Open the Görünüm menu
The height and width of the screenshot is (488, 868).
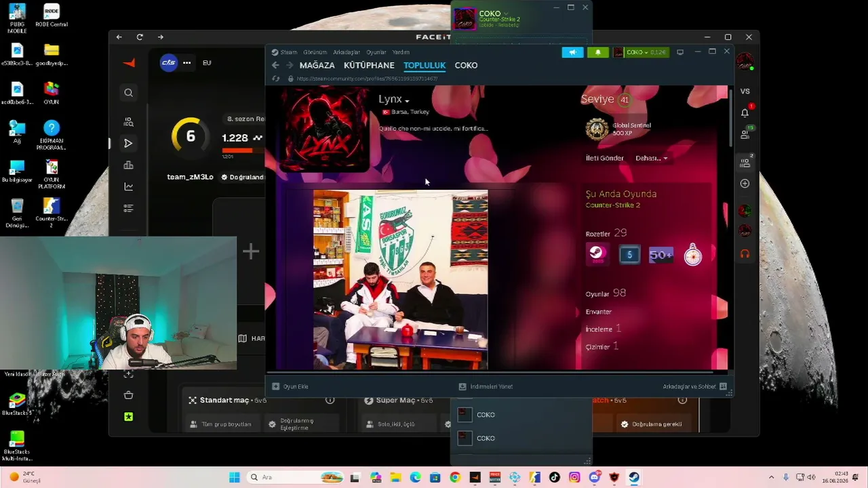coord(315,52)
